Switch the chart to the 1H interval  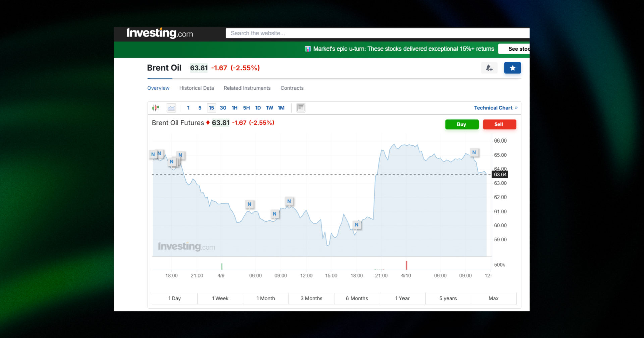click(234, 108)
